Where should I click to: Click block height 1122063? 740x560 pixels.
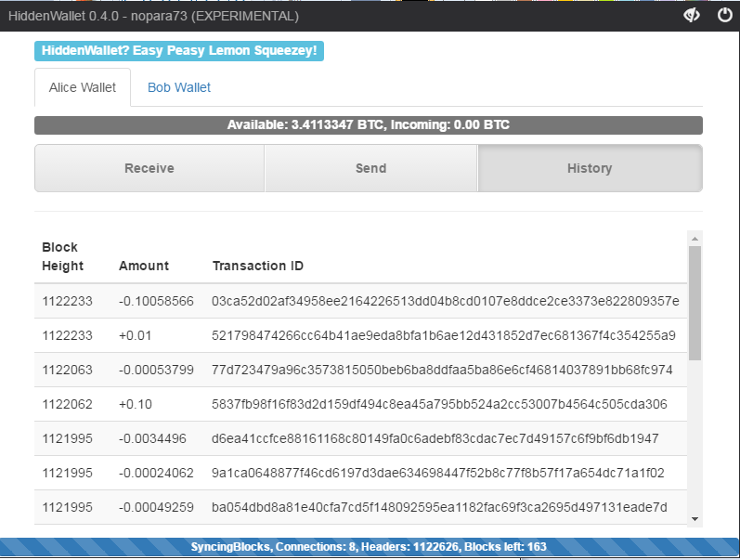(67, 370)
